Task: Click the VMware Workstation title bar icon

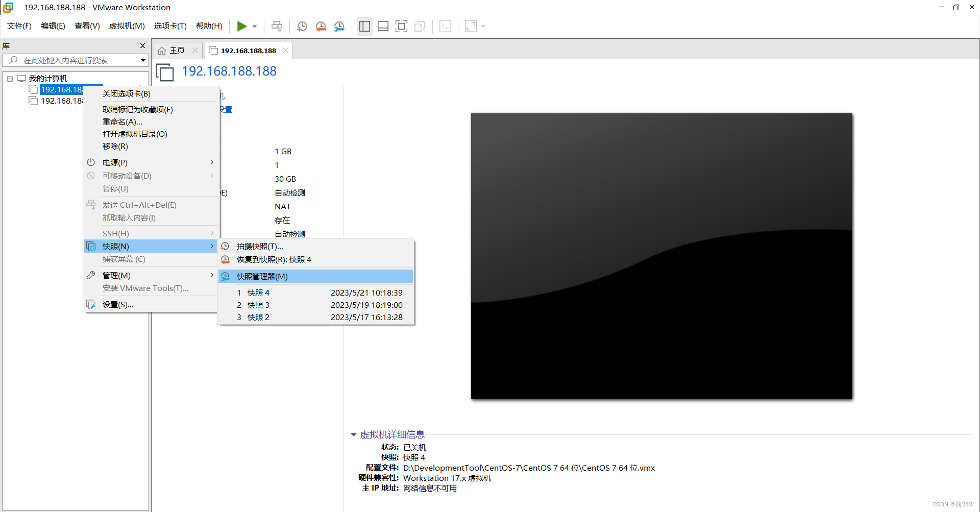Action: click(x=8, y=7)
